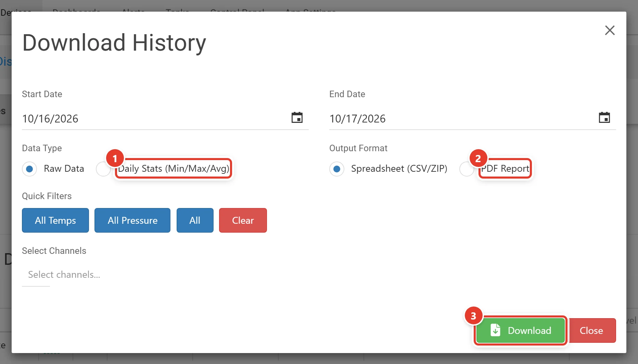
Task: Open the Select channels dropdown field
Action: [64, 275]
